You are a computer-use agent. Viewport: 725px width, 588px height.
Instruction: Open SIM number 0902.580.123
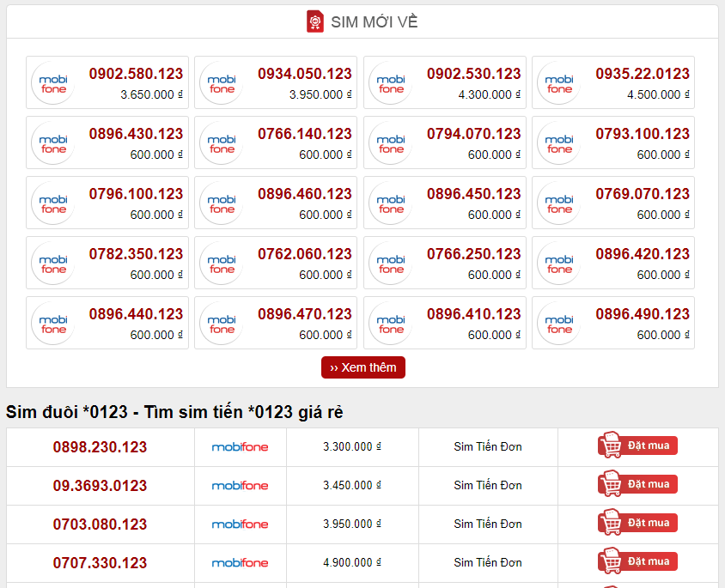pos(136,74)
